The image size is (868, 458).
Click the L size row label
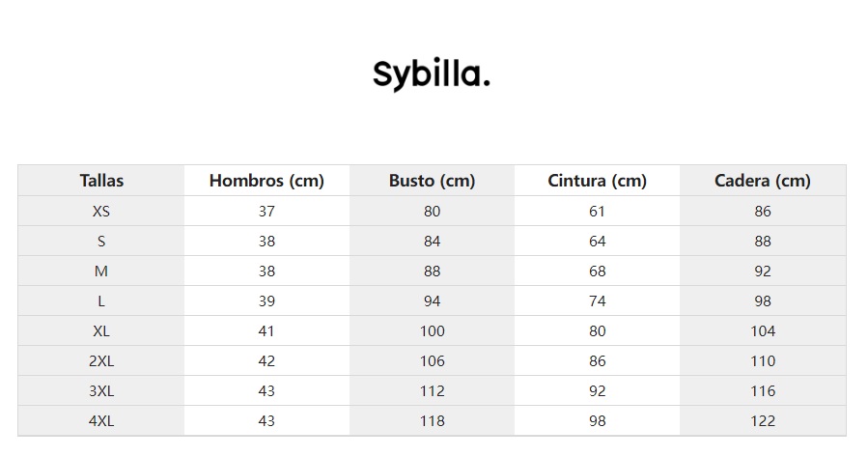101,301
